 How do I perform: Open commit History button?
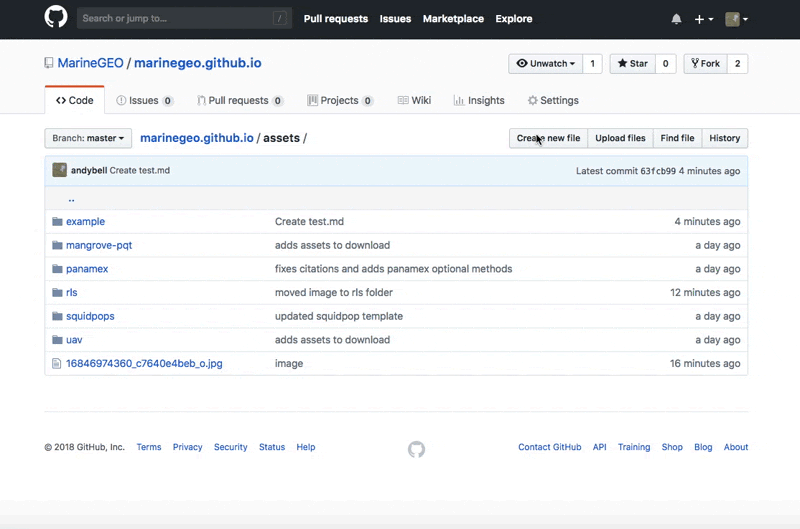pyautogui.click(x=724, y=138)
